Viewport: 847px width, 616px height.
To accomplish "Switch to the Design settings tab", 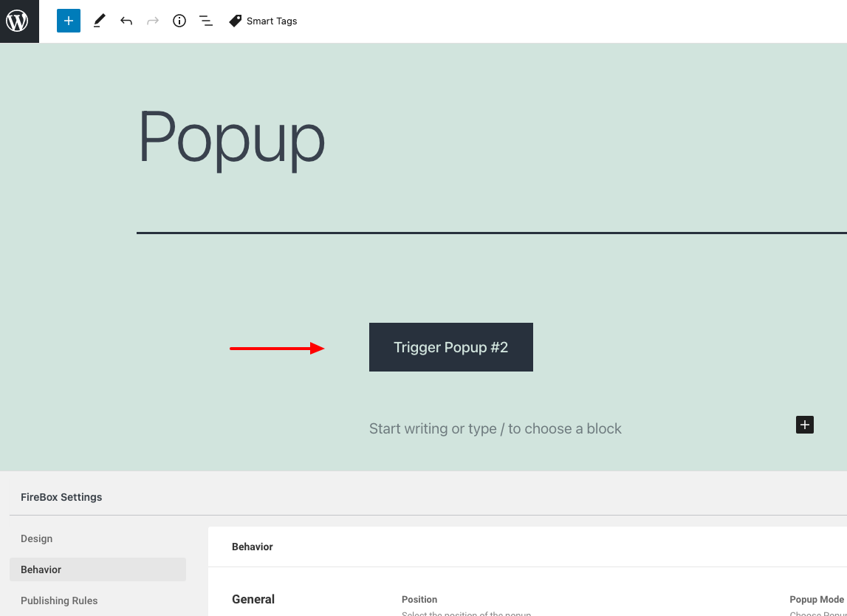I will pos(37,538).
